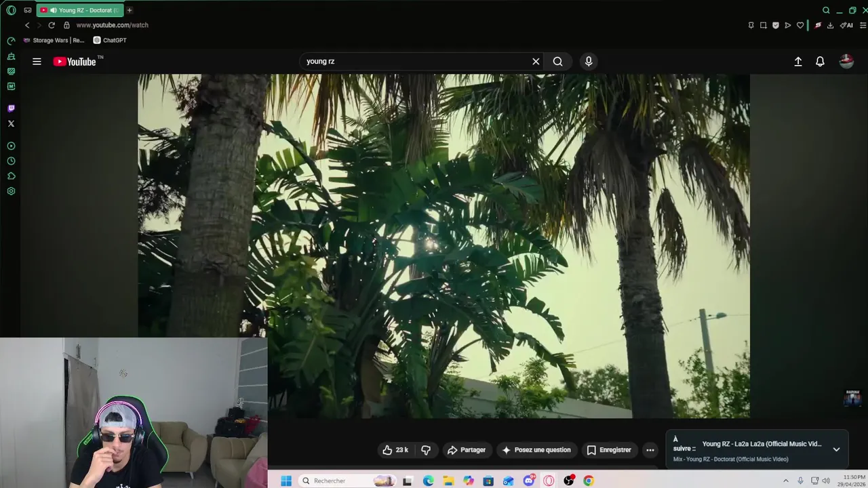The height and width of the screenshot is (488, 868).
Task: Open more actions three-dot menu
Action: [650, 450]
